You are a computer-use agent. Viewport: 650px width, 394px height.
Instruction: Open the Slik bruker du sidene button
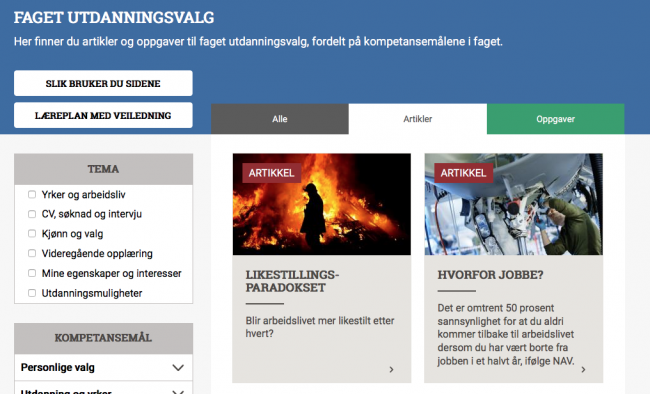[103, 83]
